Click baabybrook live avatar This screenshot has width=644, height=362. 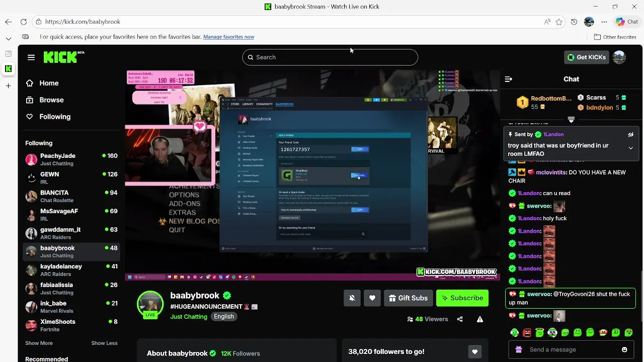click(150, 305)
